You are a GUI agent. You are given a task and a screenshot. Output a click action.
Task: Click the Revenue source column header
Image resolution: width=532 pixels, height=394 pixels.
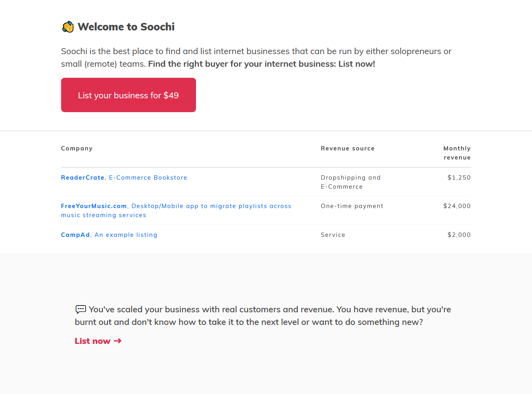tap(347, 148)
